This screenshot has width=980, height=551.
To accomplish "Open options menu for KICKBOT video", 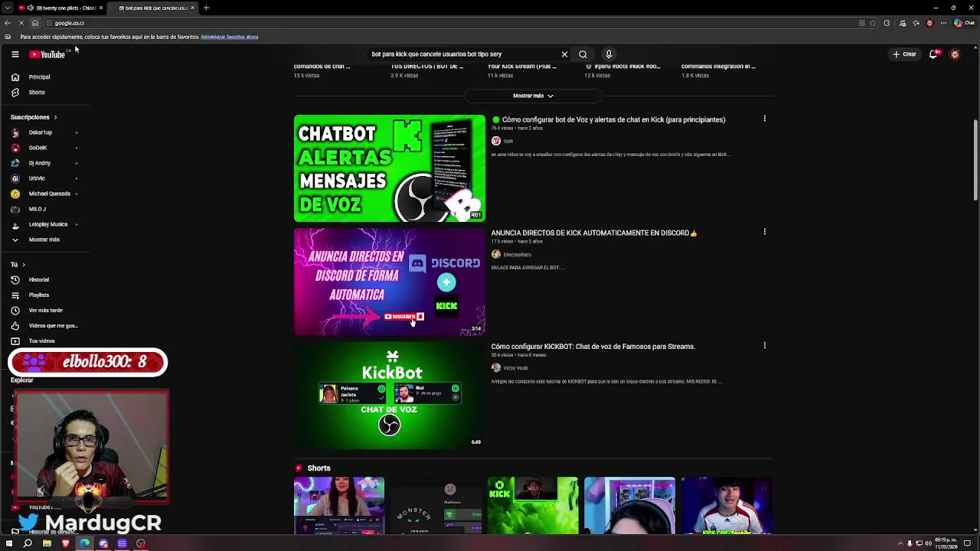I will click(x=764, y=345).
